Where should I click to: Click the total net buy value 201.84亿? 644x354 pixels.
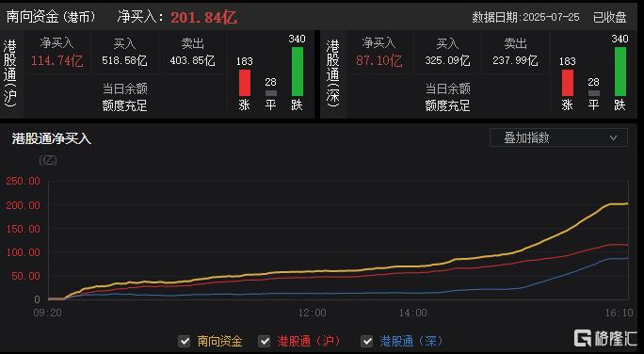pos(204,17)
